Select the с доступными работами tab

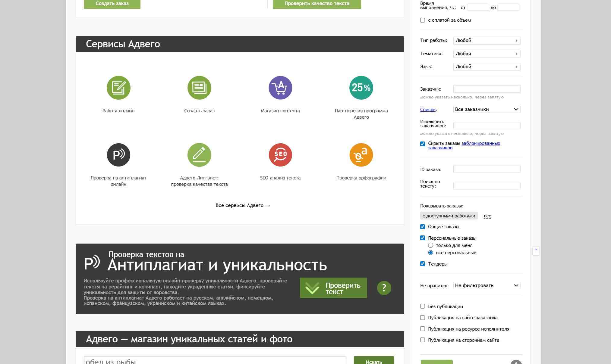point(449,216)
